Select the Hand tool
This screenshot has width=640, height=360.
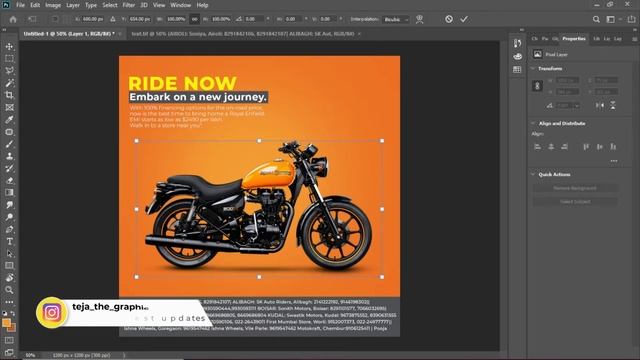pos(9,278)
